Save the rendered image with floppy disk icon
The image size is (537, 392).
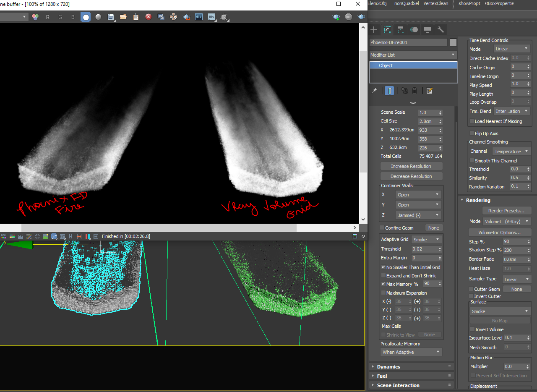[111, 17]
